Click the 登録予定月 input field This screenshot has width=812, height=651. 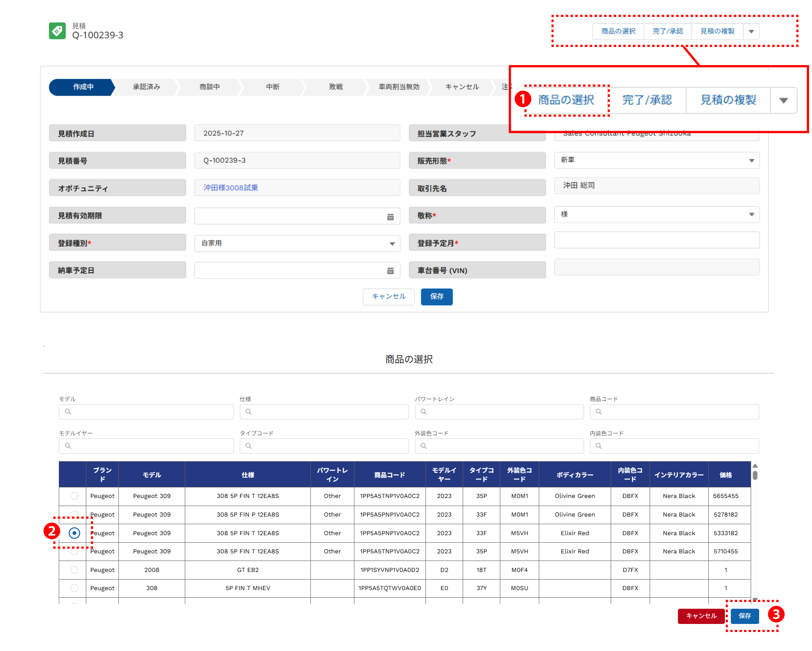coord(656,240)
